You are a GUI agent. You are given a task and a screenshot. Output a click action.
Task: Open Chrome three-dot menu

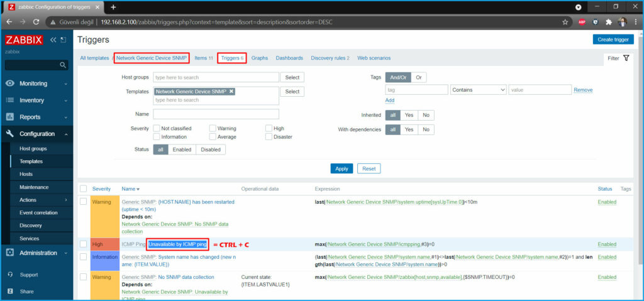click(x=635, y=22)
